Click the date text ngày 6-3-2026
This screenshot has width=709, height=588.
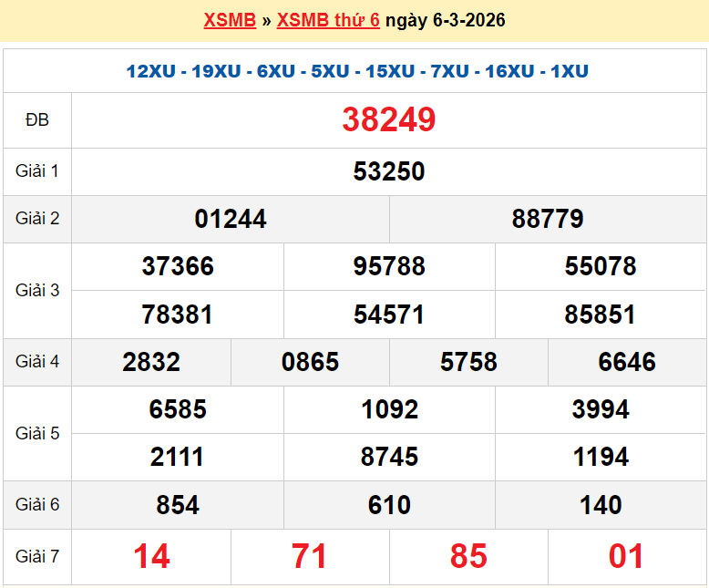tap(446, 20)
